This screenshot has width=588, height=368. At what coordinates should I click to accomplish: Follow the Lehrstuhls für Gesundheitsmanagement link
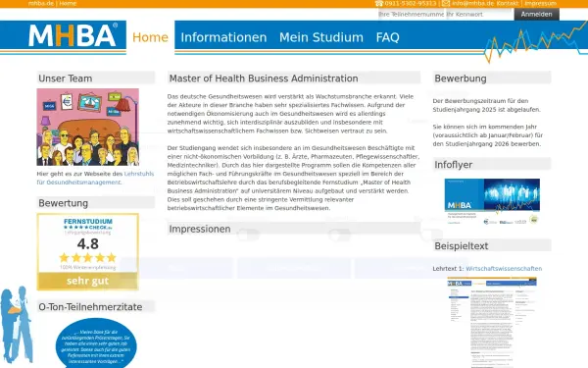tap(95, 178)
